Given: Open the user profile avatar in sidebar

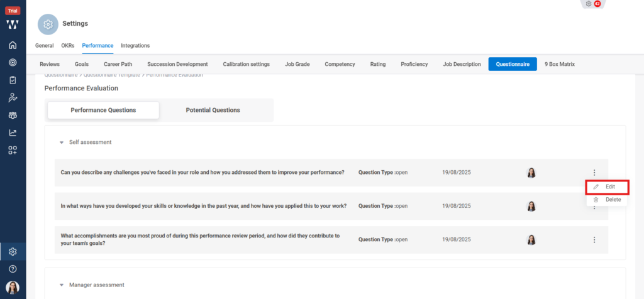Looking at the screenshot, I should tap(13, 288).
